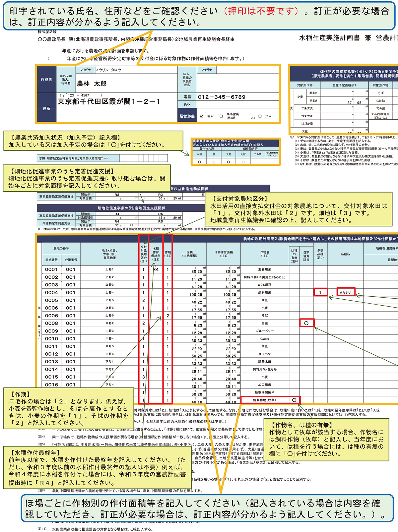Click the 新市場開拓米 crop cell

[264, 392]
